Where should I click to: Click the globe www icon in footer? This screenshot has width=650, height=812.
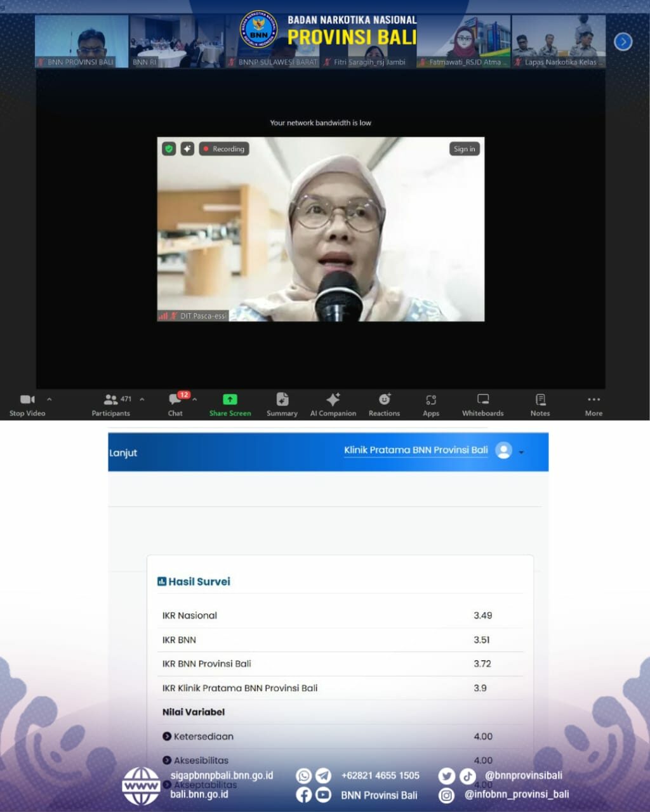pyautogui.click(x=141, y=785)
